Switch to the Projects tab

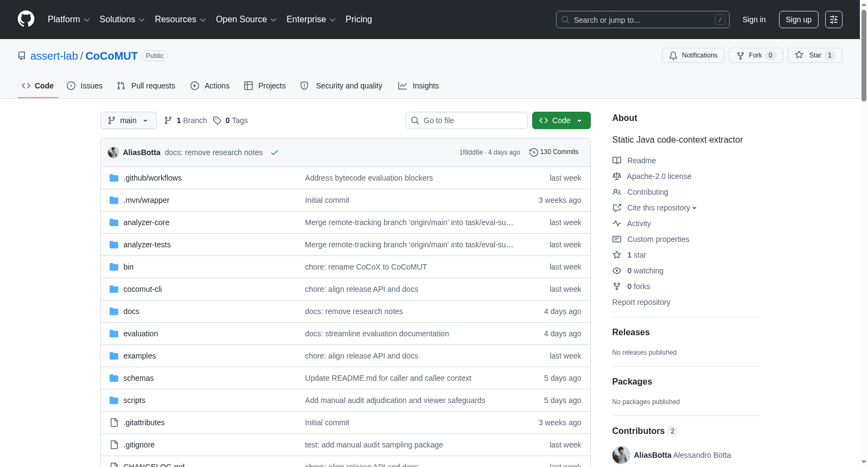(x=265, y=86)
